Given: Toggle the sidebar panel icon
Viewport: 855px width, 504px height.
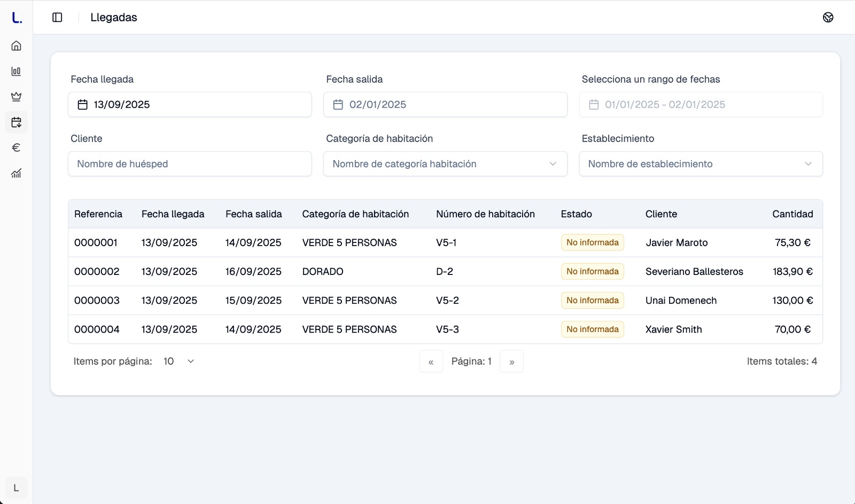Looking at the screenshot, I should tap(57, 18).
